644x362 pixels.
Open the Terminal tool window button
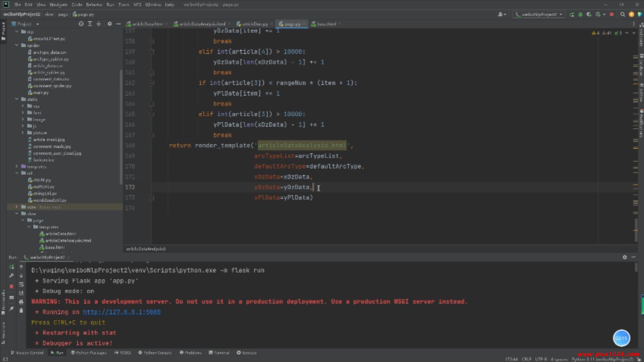219,353
